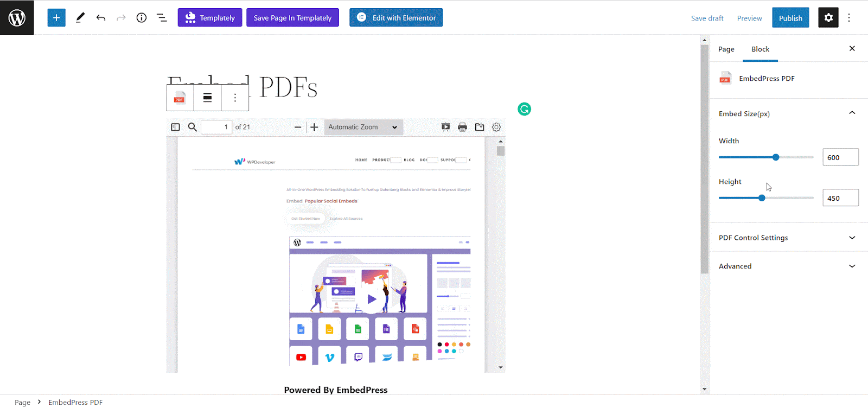
Task: Click the EmbedPress PDF breadcrumb
Action: [75, 402]
